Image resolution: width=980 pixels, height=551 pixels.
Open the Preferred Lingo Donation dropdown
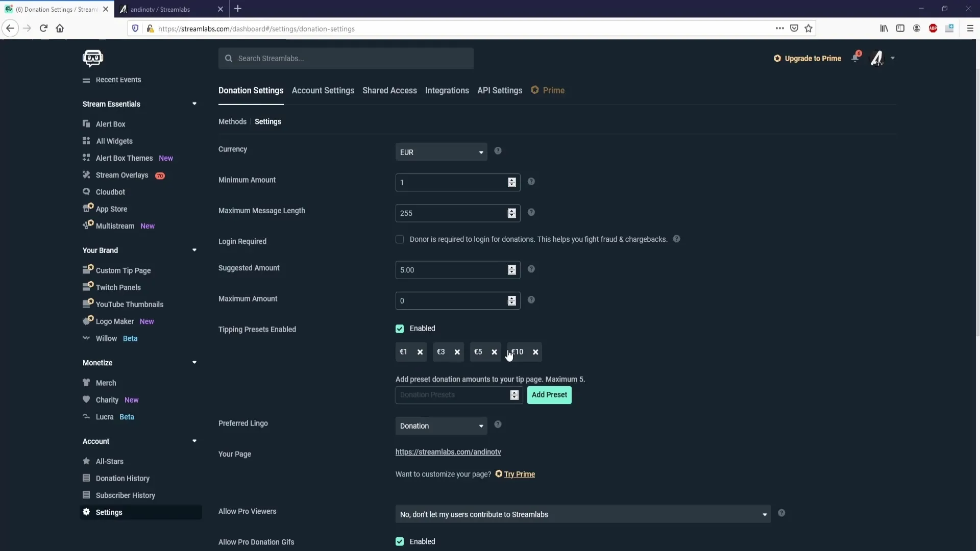coord(442,426)
